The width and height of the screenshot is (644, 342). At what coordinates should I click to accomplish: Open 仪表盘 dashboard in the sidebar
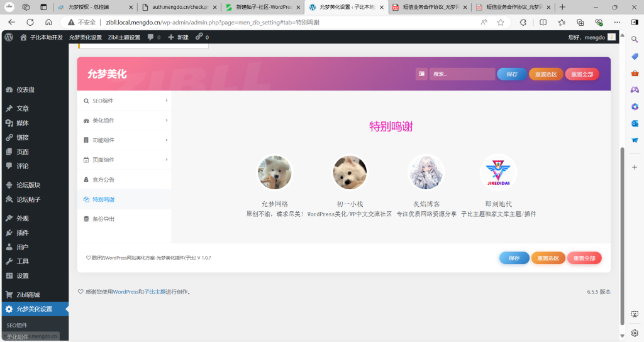(25, 90)
